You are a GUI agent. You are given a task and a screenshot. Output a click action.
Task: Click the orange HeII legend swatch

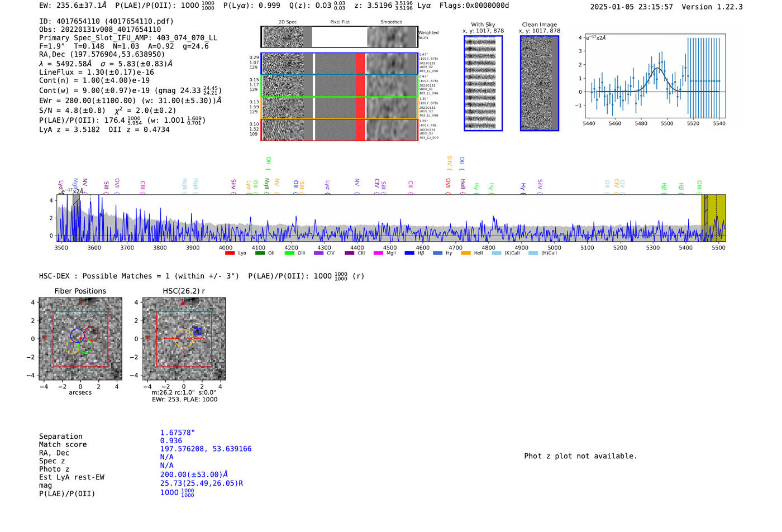coord(466,253)
